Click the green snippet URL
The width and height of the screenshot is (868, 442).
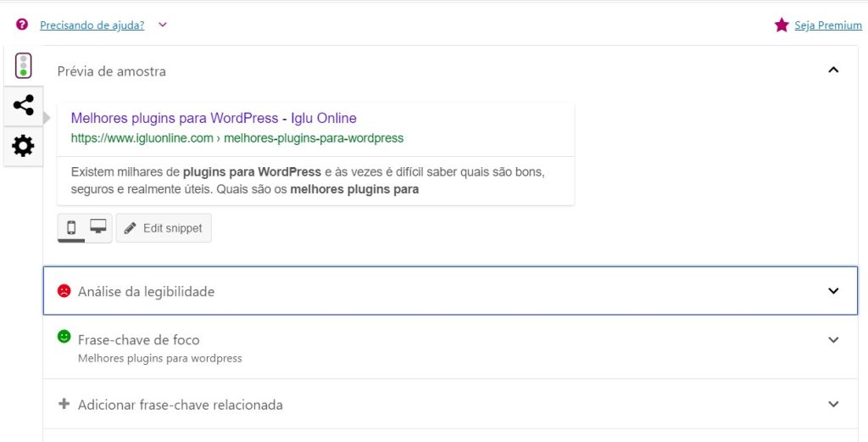point(237,138)
